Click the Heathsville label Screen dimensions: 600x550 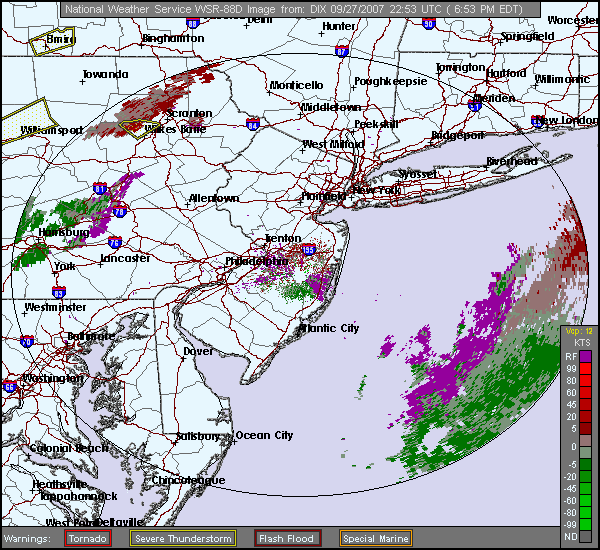coord(60,485)
